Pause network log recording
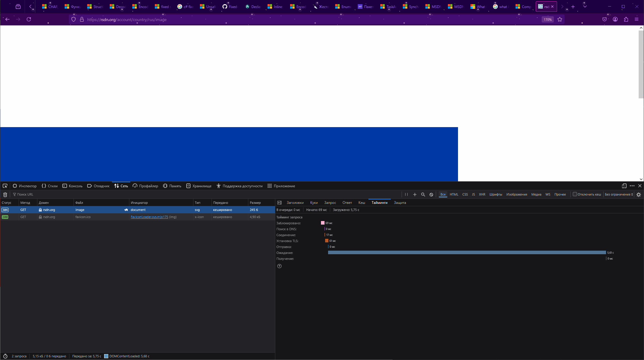The image size is (644, 360). click(x=406, y=195)
